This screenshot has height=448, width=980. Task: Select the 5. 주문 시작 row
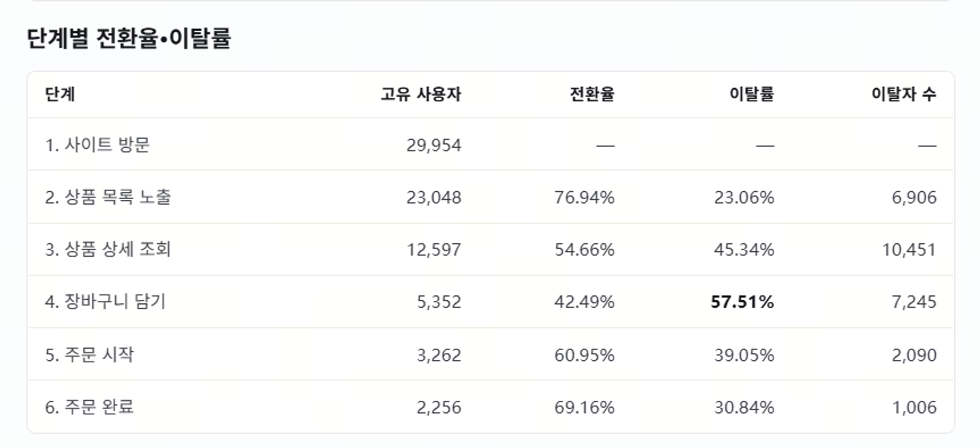click(490, 354)
